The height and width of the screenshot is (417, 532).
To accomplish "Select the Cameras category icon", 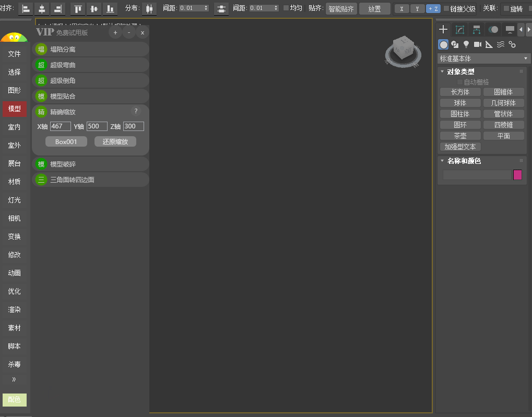I will [x=477, y=44].
